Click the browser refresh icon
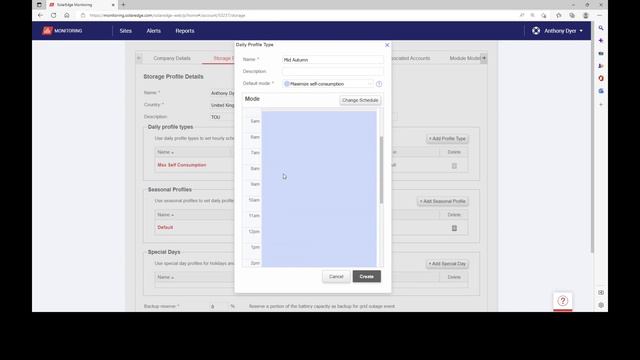This screenshot has height=360, width=640. click(x=53, y=16)
